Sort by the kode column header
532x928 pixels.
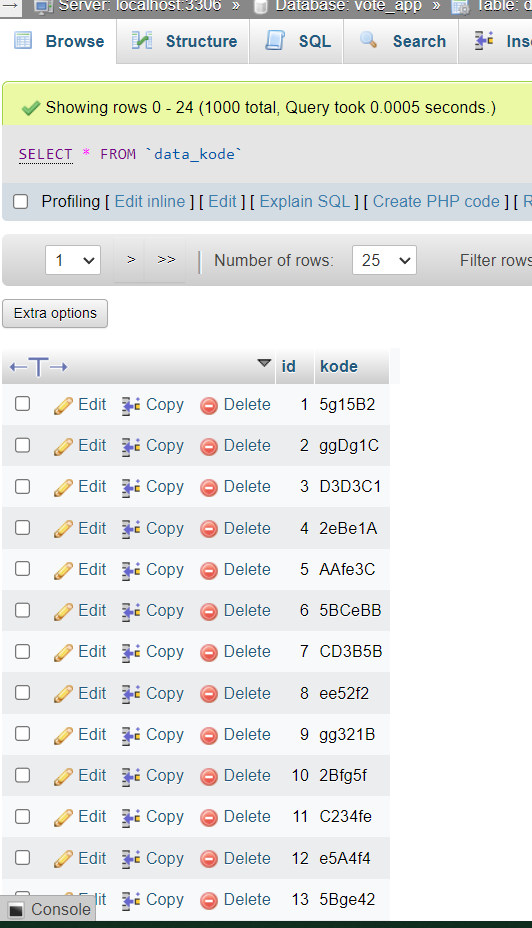pos(339,367)
